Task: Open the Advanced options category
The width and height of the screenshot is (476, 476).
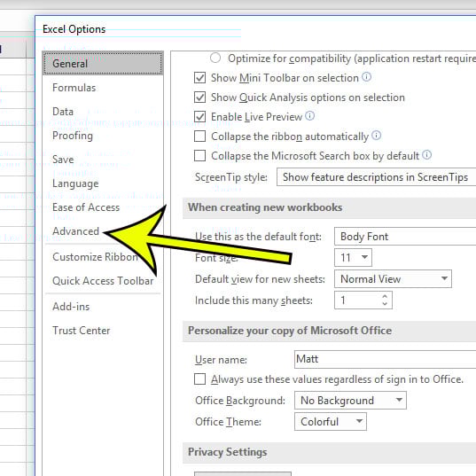Action: point(75,231)
